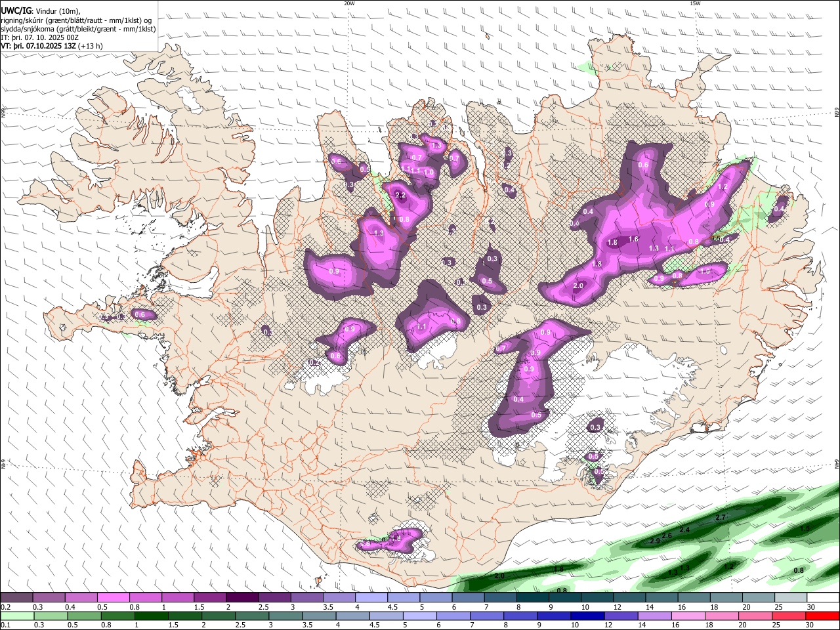Viewport: 840px width, 630px height.
Task: Click the bottom-row dark green swatch starting at 1
Action: [151, 616]
